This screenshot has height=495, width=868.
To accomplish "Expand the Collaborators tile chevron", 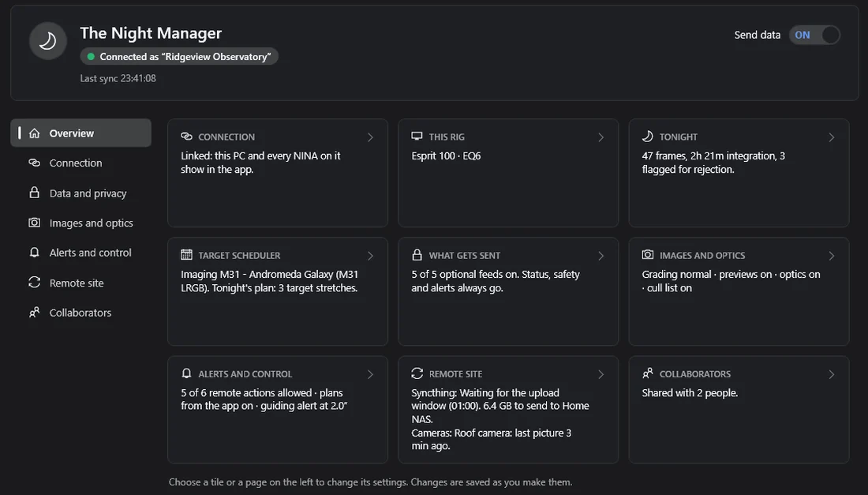I will (831, 374).
